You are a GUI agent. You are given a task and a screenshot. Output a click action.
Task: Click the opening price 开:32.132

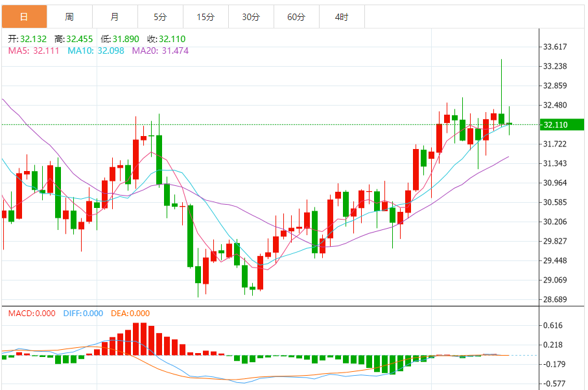coord(27,39)
